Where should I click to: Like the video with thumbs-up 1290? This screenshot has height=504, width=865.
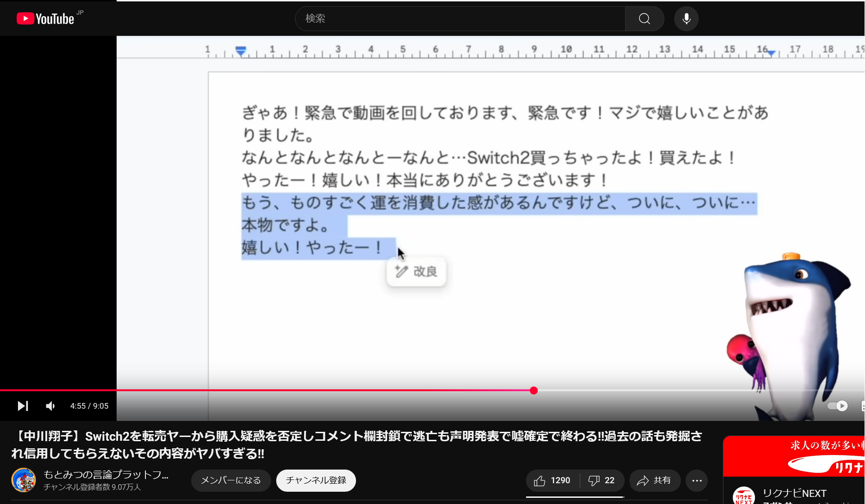tap(552, 480)
